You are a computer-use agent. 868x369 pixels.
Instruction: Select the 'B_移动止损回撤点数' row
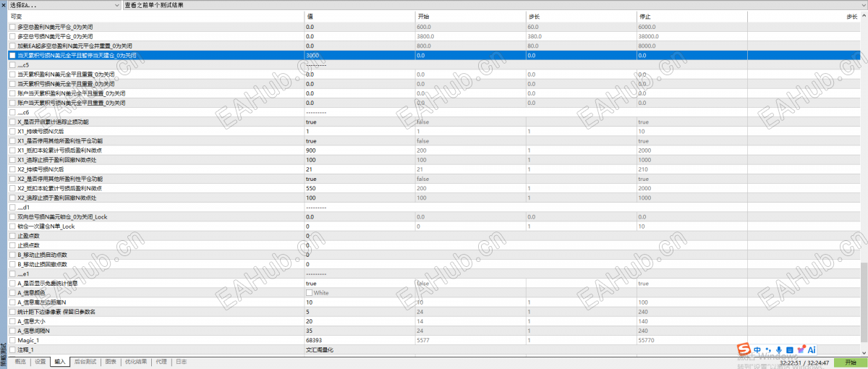click(434, 264)
